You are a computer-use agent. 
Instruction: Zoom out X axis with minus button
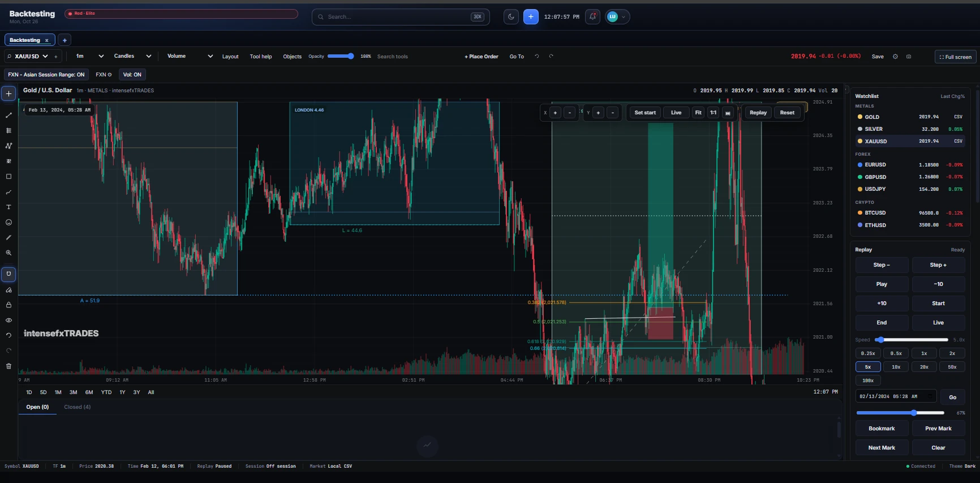(x=570, y=113)
